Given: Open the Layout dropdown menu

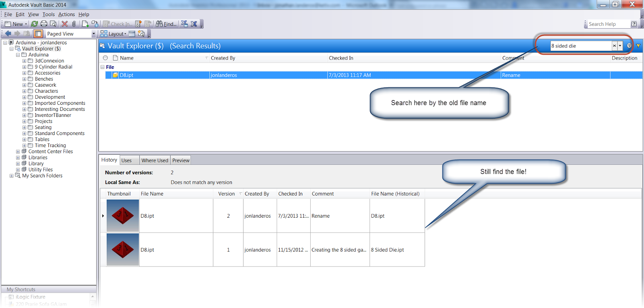Looking at the screenshot, I should (x=117, y=34).
